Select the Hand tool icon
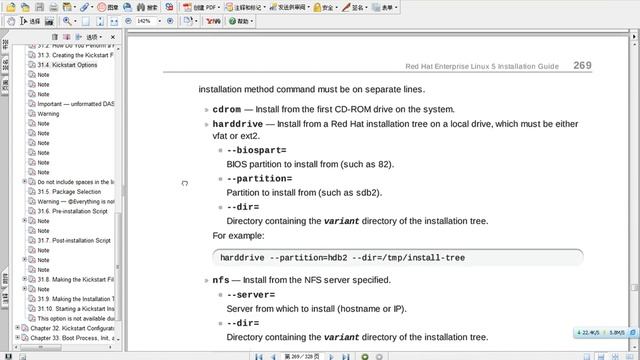The width and height of the screenshot is (640, 360). click(11, 21)
